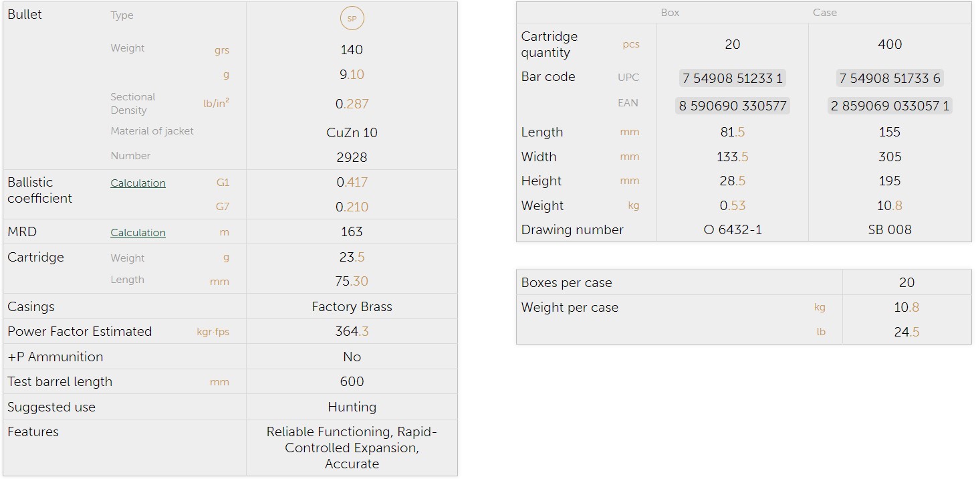The height and width of the screenshot is (479, 980).
Task: Click the Test barrel length value 600
Action: 352,382
